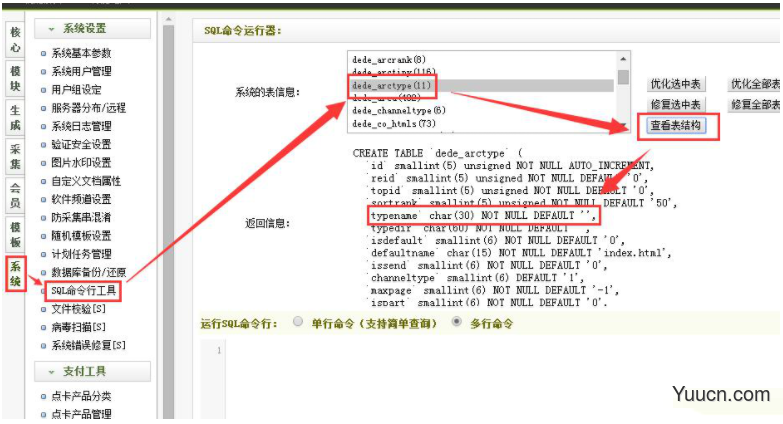This screenshot has width=783, height=424.
Task: Collapse the 系统设置 section header
Action: coord(92,29)
